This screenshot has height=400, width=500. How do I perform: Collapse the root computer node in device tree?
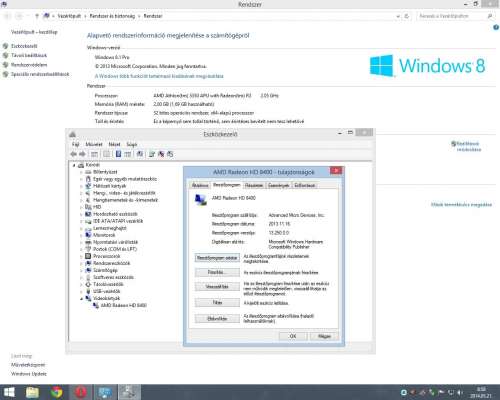(x=74, y=165)
